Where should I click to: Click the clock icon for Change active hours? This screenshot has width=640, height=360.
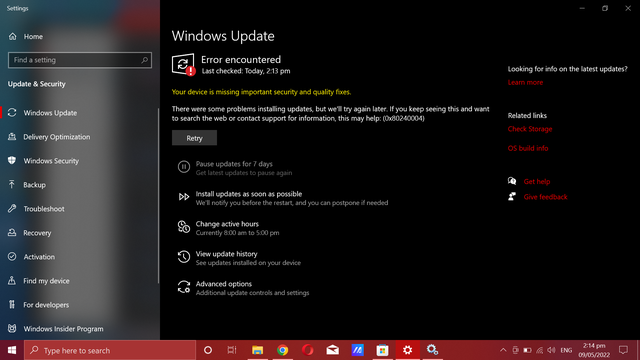pos(184,227)
